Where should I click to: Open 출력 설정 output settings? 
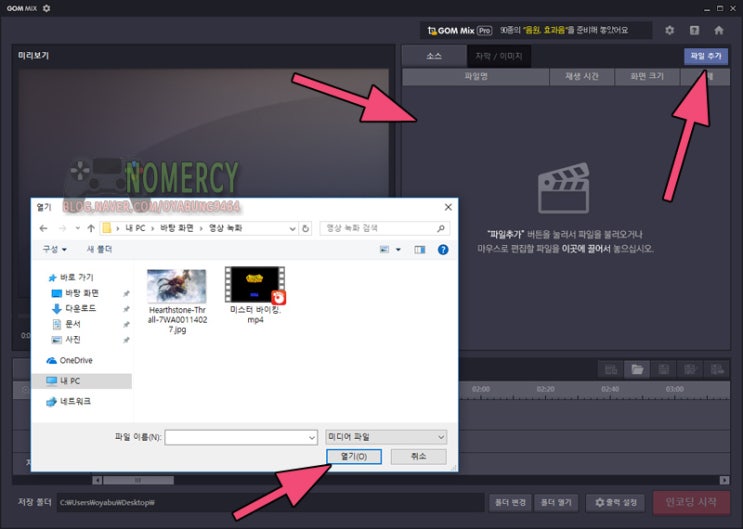point(616,502)
